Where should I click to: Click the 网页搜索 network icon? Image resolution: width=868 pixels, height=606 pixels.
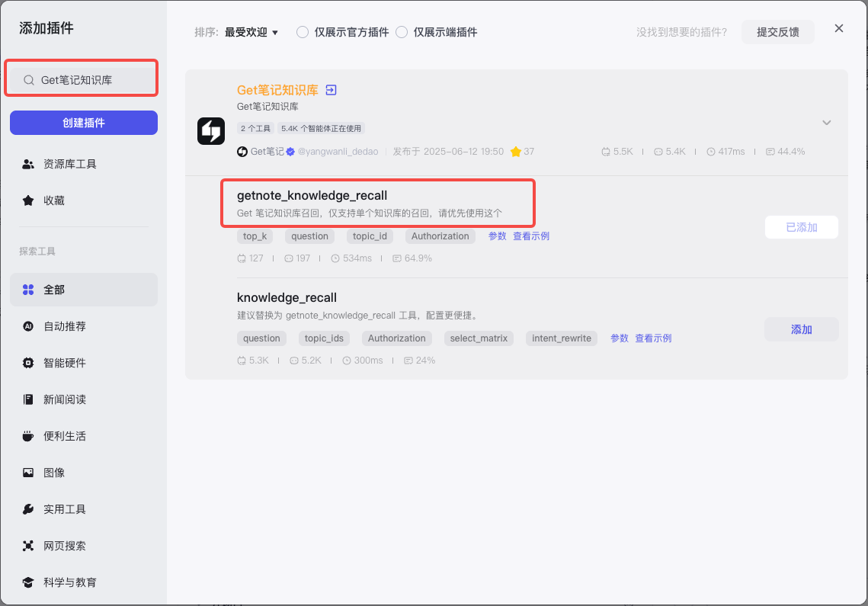[28, 546]
